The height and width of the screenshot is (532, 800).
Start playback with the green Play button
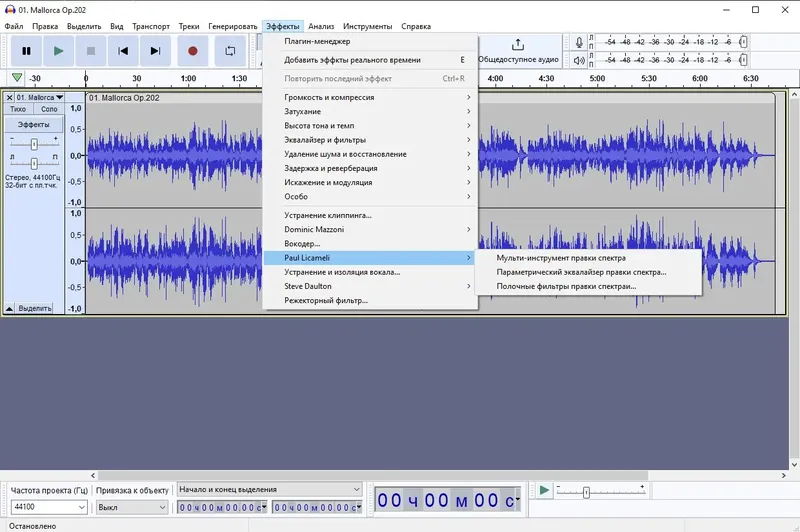(58, 51)
